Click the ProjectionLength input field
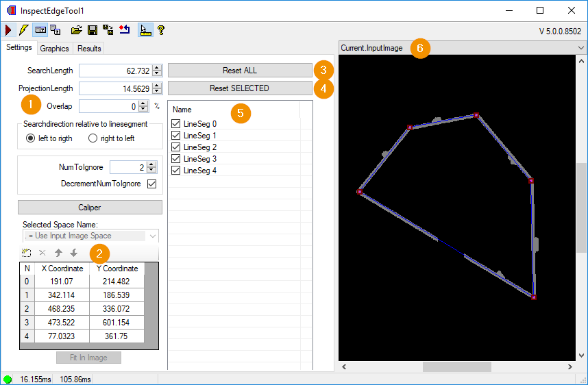The image size is (588, 385). click(116, 88)
